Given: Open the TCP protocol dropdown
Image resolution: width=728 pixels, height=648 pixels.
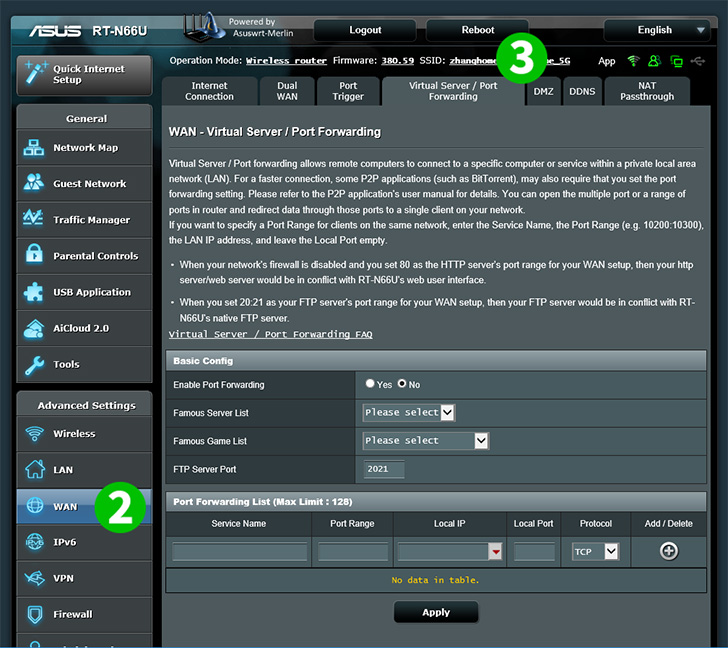Looking at the screenshot, I should (595, 551).
